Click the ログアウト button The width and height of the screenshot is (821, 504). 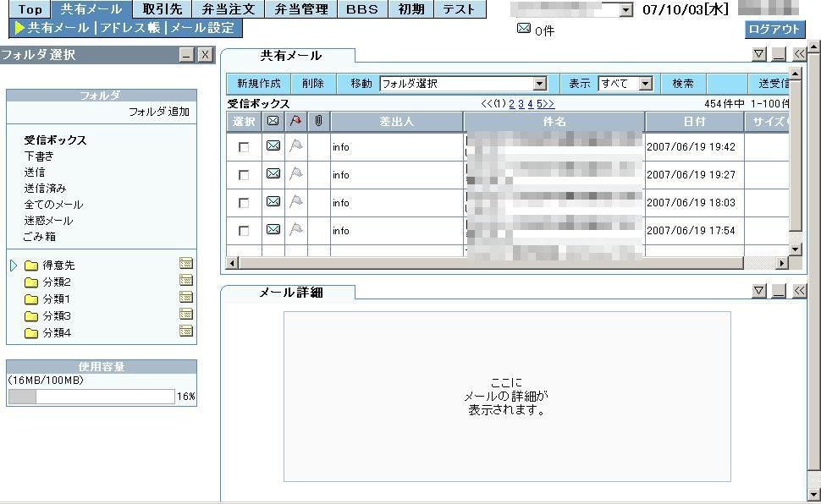pyautogui.click(x=774, y=30)
